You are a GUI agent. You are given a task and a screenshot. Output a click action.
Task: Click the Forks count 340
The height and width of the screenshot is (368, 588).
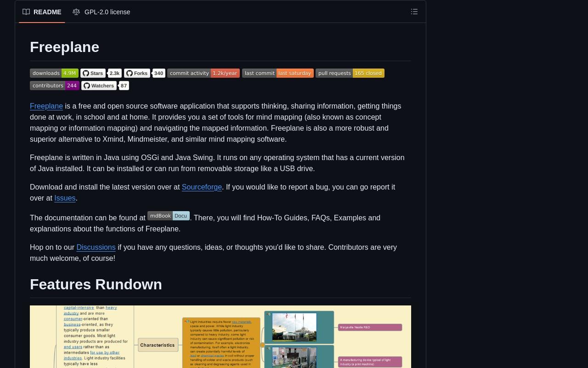tap(158, 73)
